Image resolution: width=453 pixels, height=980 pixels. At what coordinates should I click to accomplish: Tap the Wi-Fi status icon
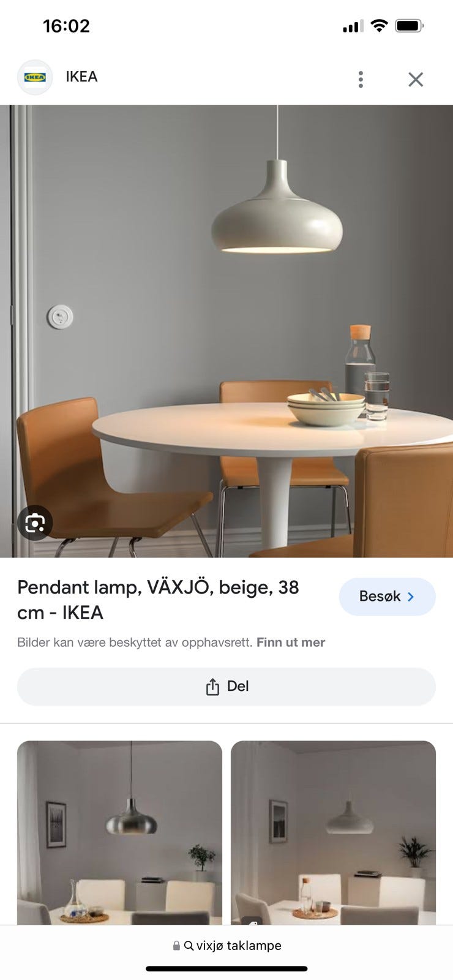[380, 26]
